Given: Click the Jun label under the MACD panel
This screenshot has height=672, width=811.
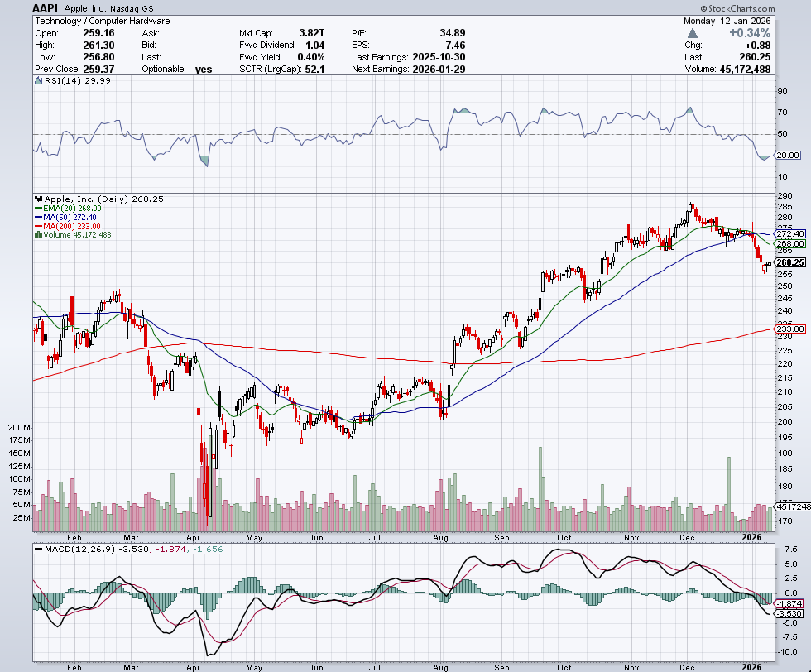Looking at the screenshot, I should pos(316,667).
